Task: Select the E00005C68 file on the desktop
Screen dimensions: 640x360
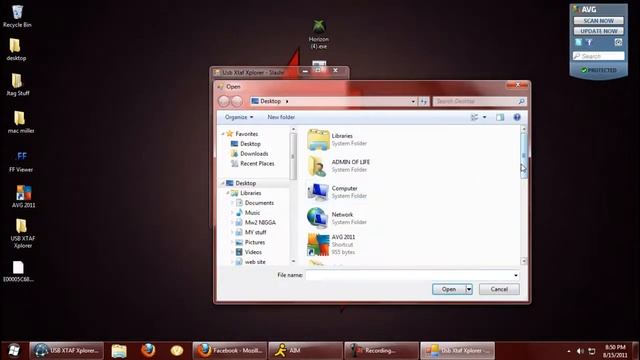Action: click(18, 267)
